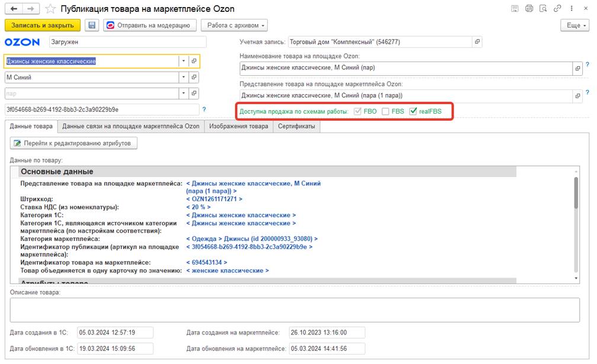Click the print preview magnifier icon
597x364 pixels.
542,8
